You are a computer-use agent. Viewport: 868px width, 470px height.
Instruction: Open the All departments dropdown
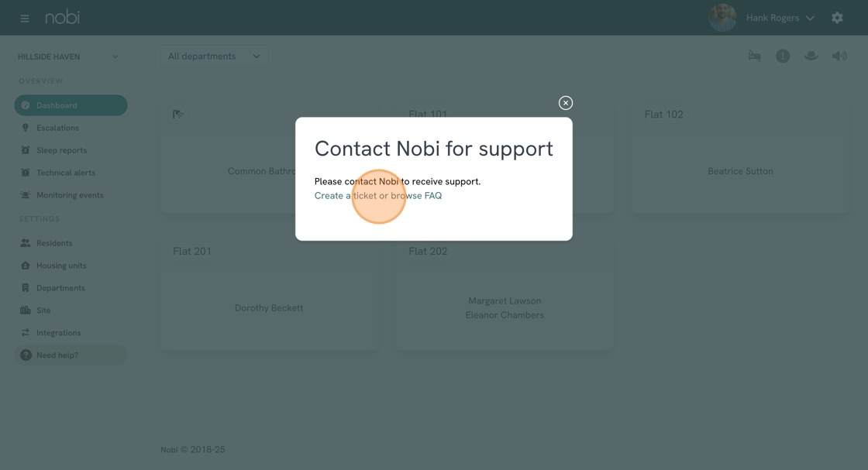(x=214, y=57)
